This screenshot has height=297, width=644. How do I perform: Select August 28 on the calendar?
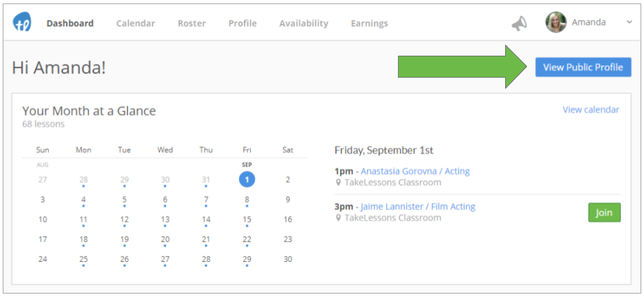tap(83, 180)
